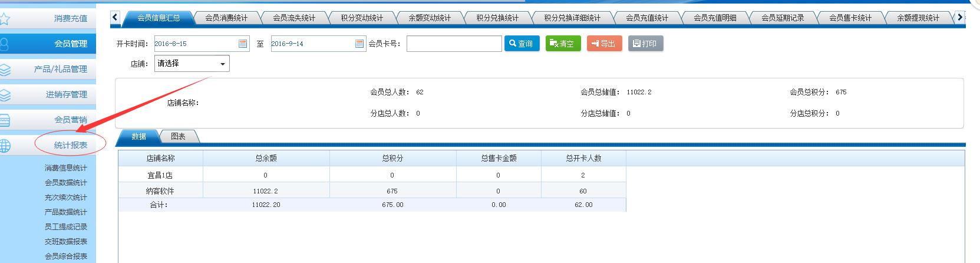The height and width of the screenshot is (263, 980).
Task: Switch to 会员消费统计 tab
Action: pos(226,18)
